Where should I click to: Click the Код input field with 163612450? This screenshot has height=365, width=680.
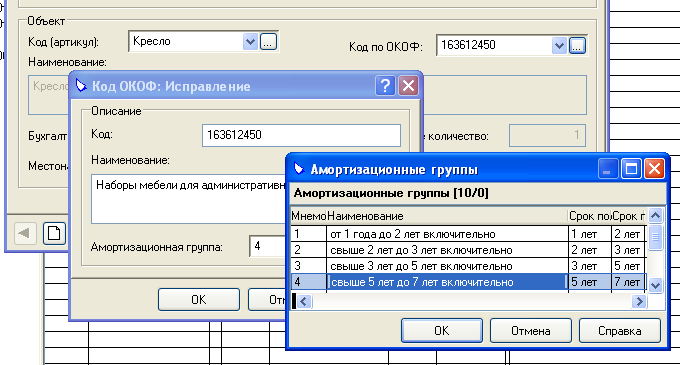pos(301,135)
